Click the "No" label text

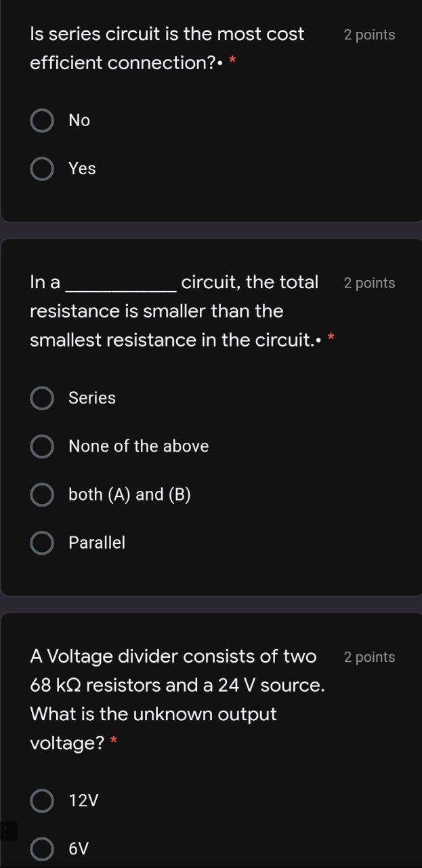click(x=79, y=120)
